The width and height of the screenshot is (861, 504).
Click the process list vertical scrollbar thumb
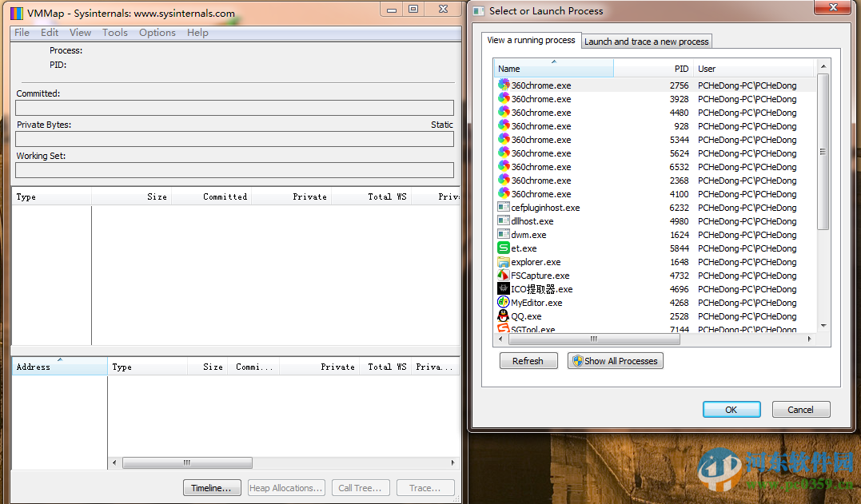coord(823,152)
